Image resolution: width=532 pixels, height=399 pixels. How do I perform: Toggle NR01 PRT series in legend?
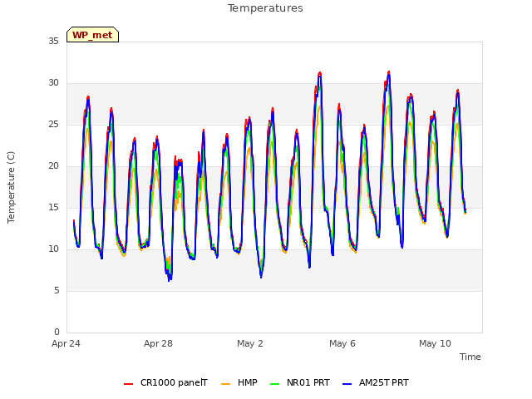tap(300, 383)
